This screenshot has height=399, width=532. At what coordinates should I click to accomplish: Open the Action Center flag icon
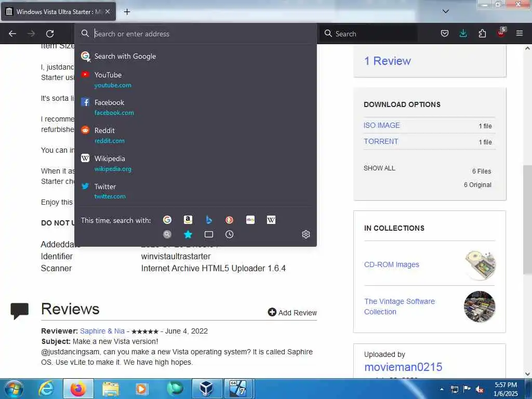(467, 389)
